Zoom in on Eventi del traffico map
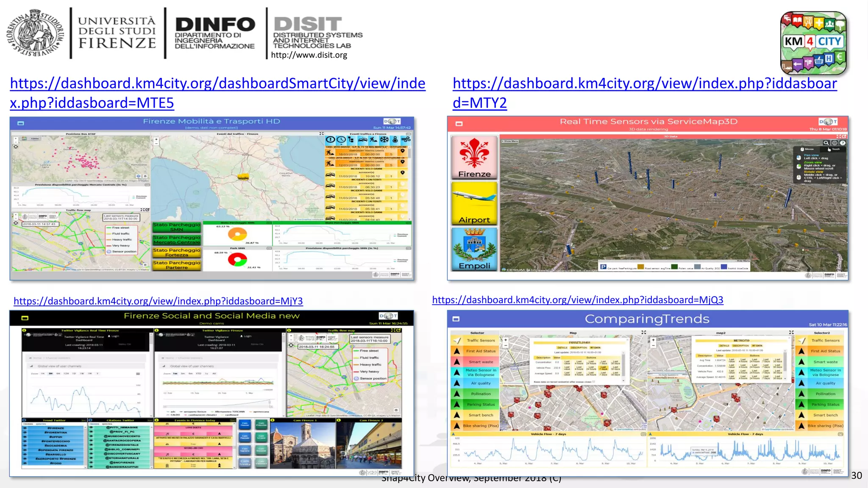 [x=156, y=139]
